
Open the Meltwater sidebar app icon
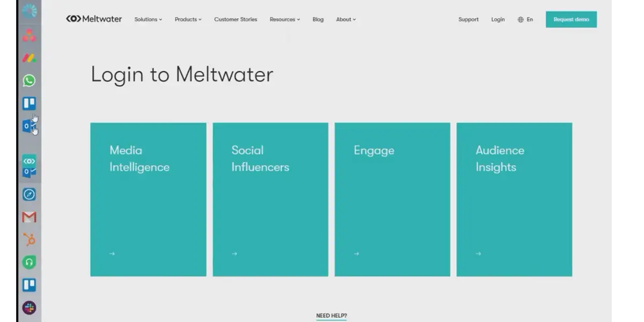click(x=29, y=160)
